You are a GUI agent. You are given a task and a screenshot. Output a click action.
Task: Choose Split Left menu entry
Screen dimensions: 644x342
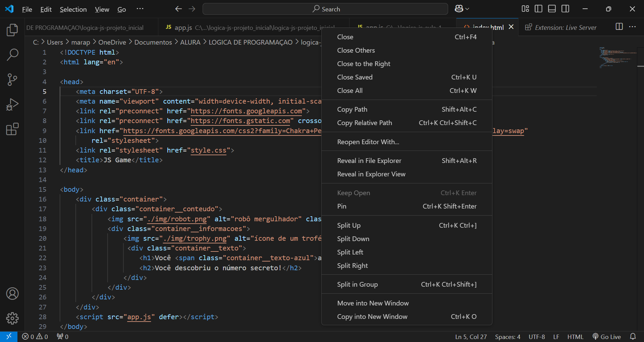pyautogui.click(x=407, y=252)
